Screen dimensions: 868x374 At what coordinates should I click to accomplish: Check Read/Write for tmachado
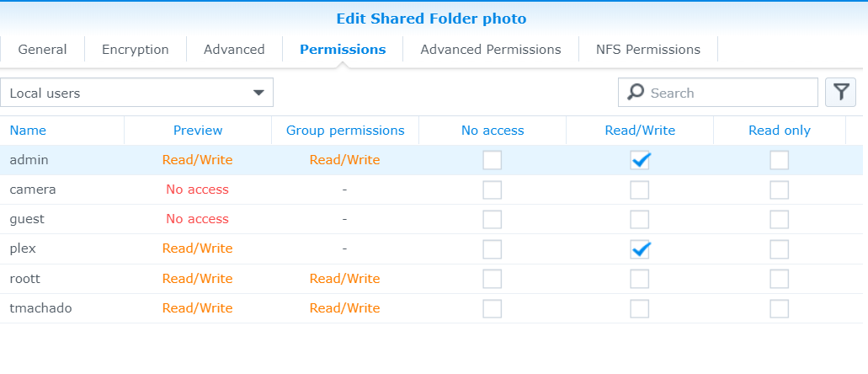[x=640, y=308]
